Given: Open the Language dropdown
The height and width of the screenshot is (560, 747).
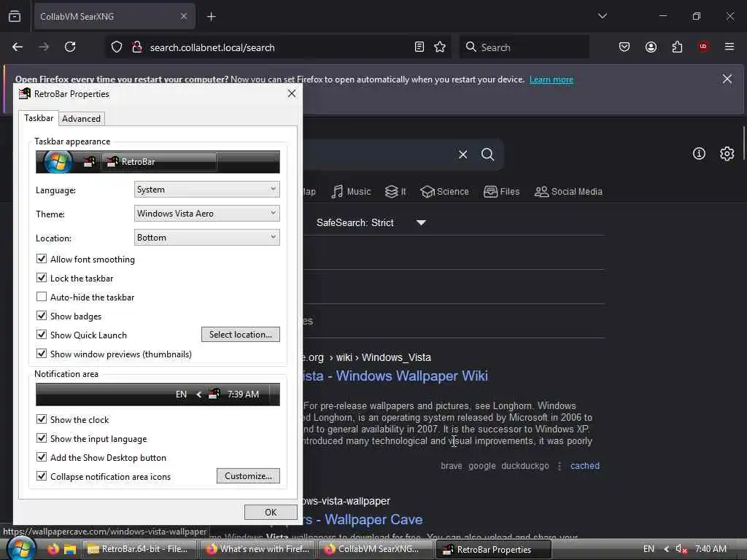Looking at the screenshot, I should (x=206, y=190).
